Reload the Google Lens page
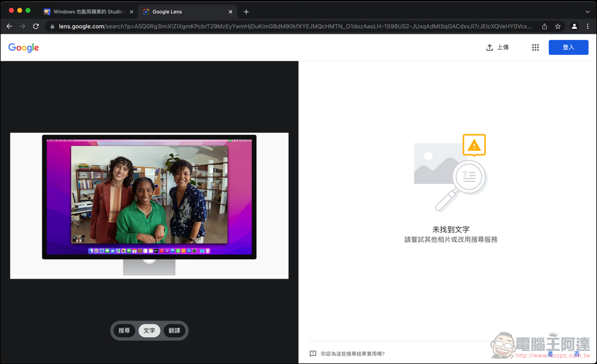The width and height of the screenshot is (597, 364). click(x=36, y=26)
